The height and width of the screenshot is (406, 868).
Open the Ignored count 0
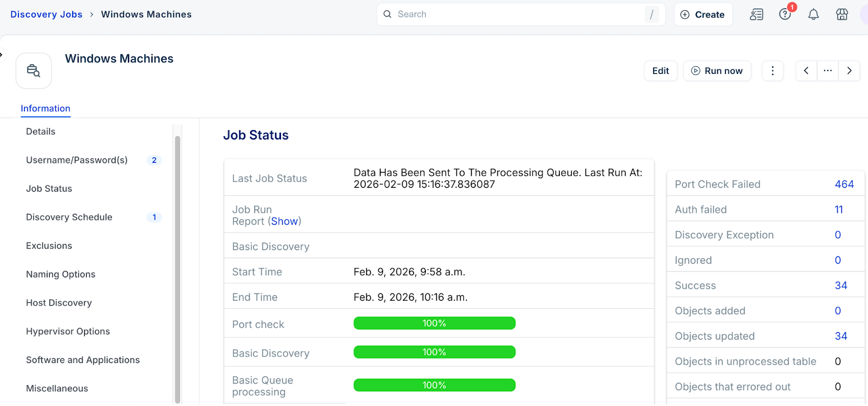838,261
